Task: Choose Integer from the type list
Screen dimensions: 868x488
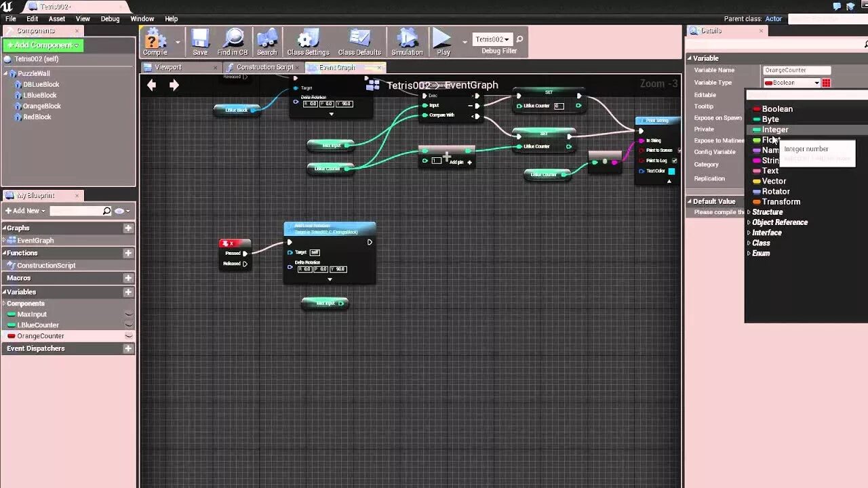Action: (775, 129)
